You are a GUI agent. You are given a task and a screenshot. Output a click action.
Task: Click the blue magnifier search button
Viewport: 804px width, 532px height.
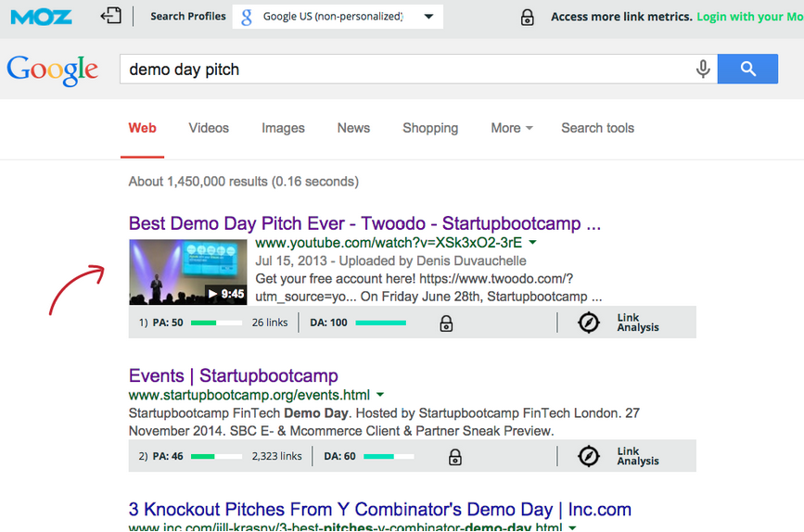[747, 69]
